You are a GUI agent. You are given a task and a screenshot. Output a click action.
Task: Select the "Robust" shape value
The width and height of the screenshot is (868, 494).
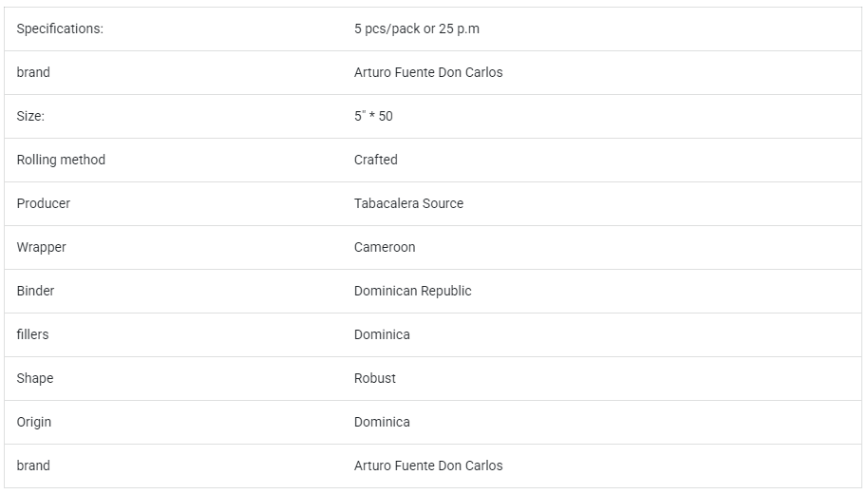click(374, 378)
